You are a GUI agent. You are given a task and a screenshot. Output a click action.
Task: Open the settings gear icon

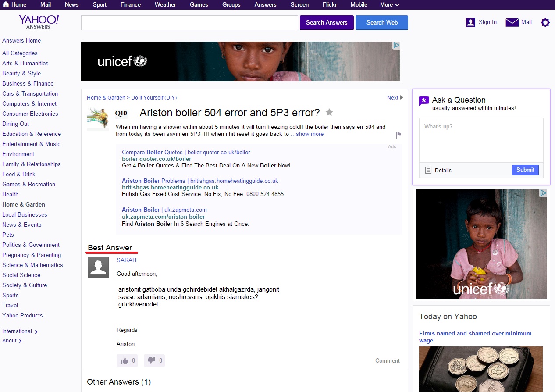click(x=545, y=22)
